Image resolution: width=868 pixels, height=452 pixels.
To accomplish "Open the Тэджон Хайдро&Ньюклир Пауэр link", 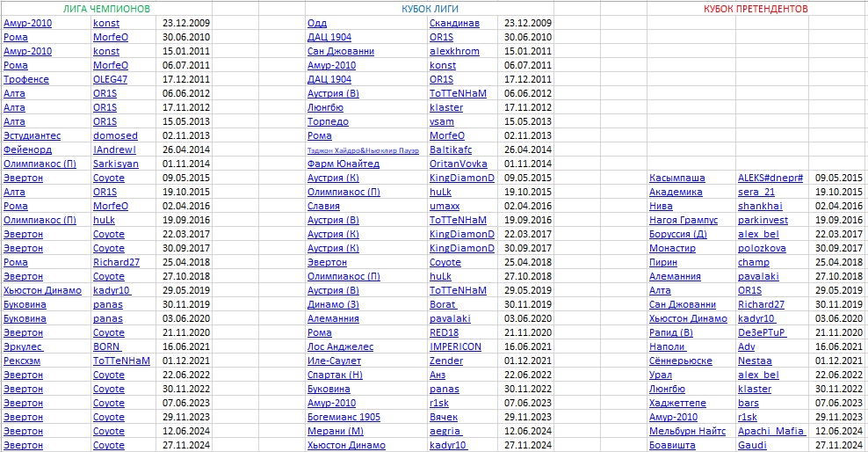I will pyautogui.click(x=363, y=150).
